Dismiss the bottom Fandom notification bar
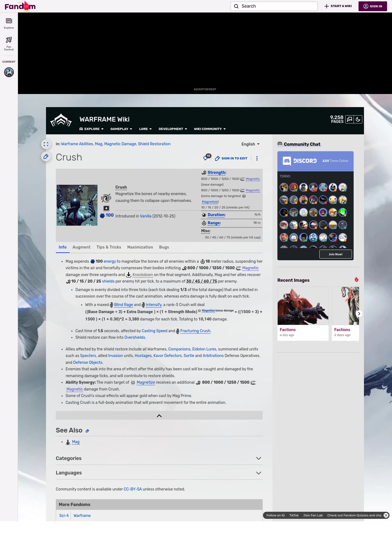 386,515
